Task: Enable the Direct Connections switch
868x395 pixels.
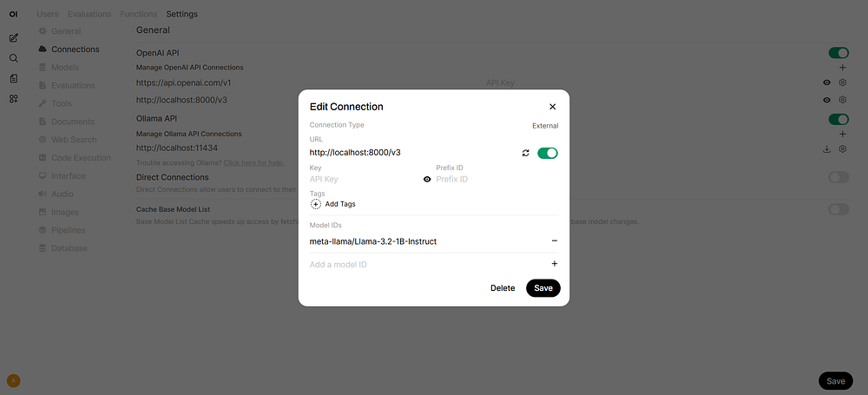Action: 838,177
